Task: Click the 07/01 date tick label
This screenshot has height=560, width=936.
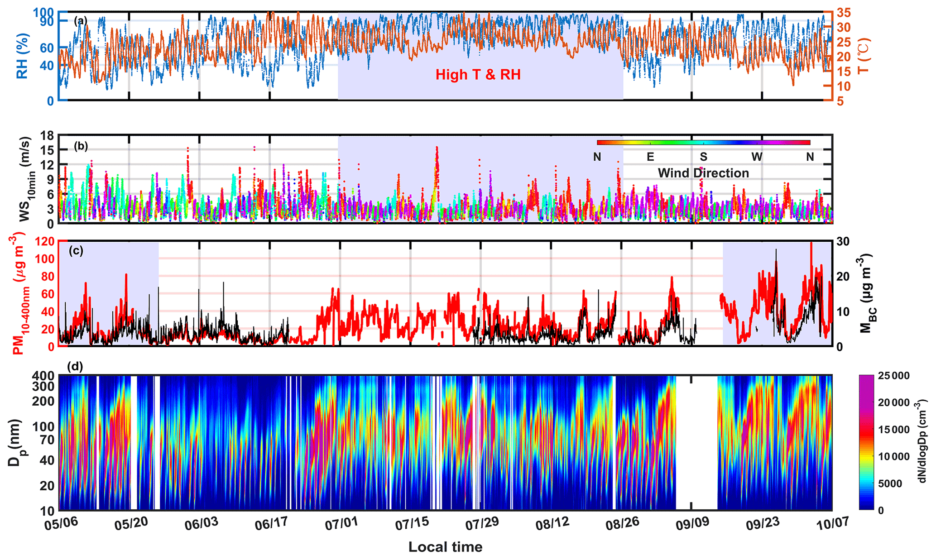Action: coord(341,524)
